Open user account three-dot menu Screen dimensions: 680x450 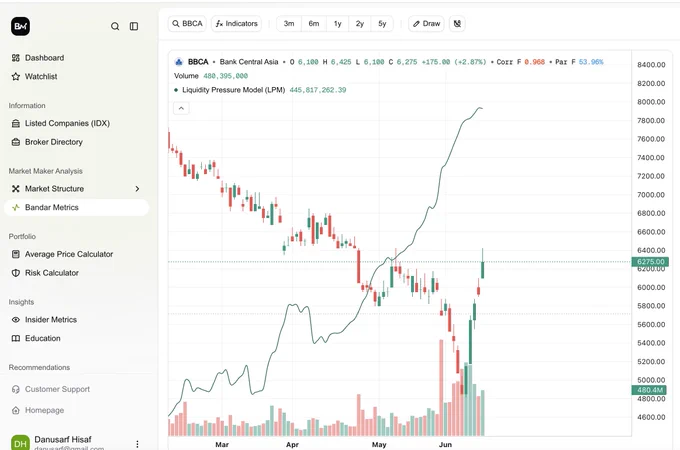[137, 444]
